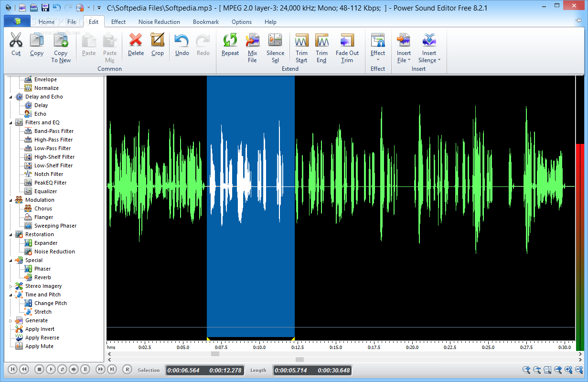Click the selection end time 0:00:12.278
This screenshot has height=382, width=588.
click(x=225, y=370)
